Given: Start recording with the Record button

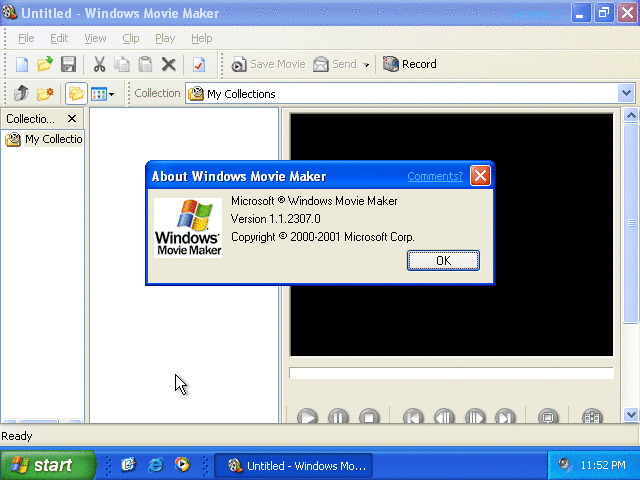Looking at the screenshot, I should click(x=409, y=64).
